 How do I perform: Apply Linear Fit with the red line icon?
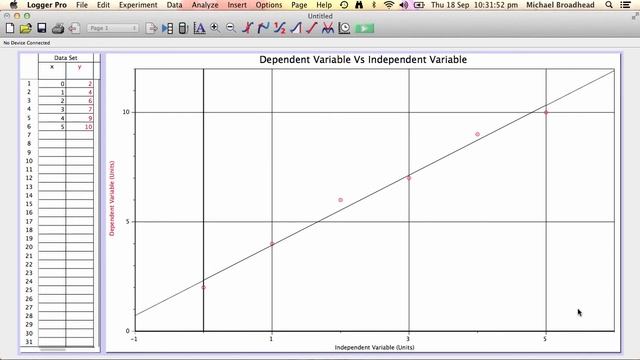pyautogui.click(x=311, y=28)
